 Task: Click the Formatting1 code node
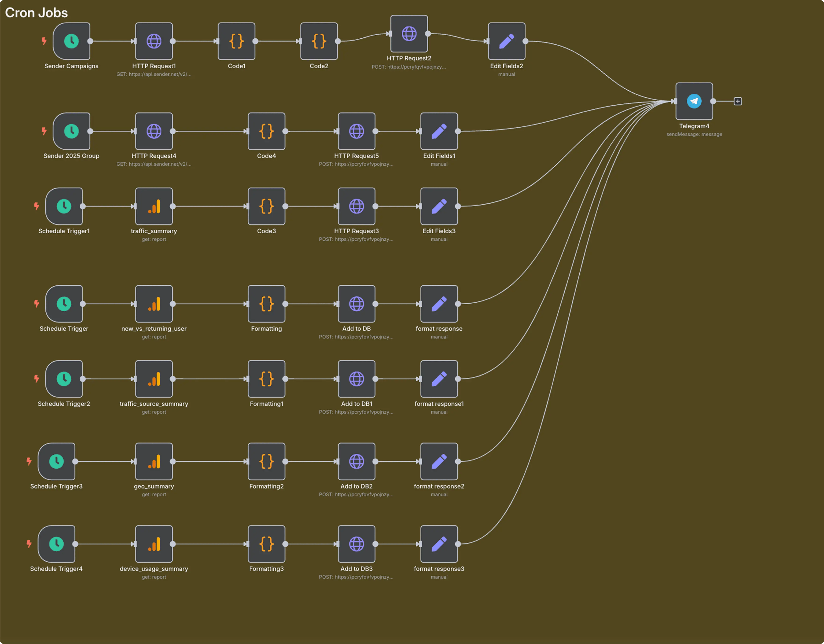pos(266,379)
